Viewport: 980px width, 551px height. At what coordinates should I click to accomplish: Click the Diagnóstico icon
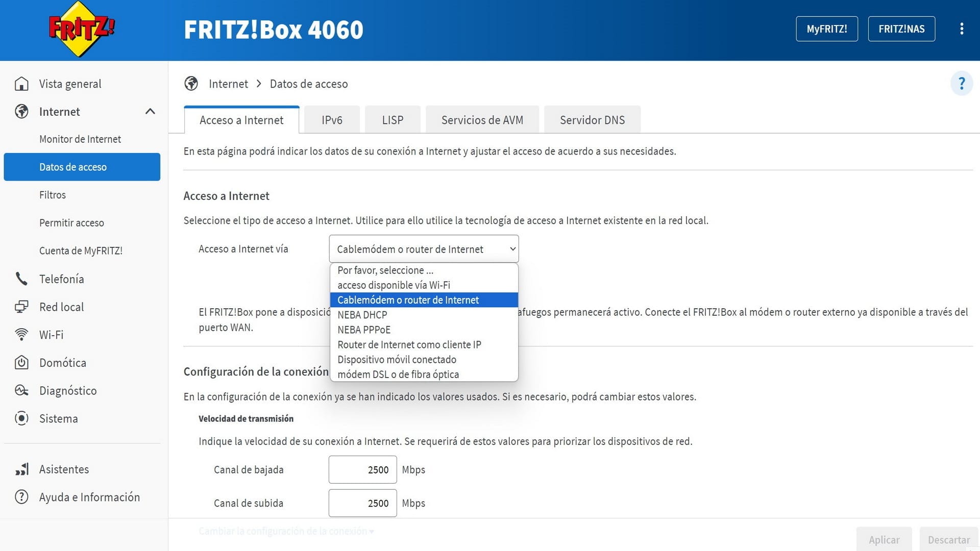pyautogui.click(x=21, y=391)
